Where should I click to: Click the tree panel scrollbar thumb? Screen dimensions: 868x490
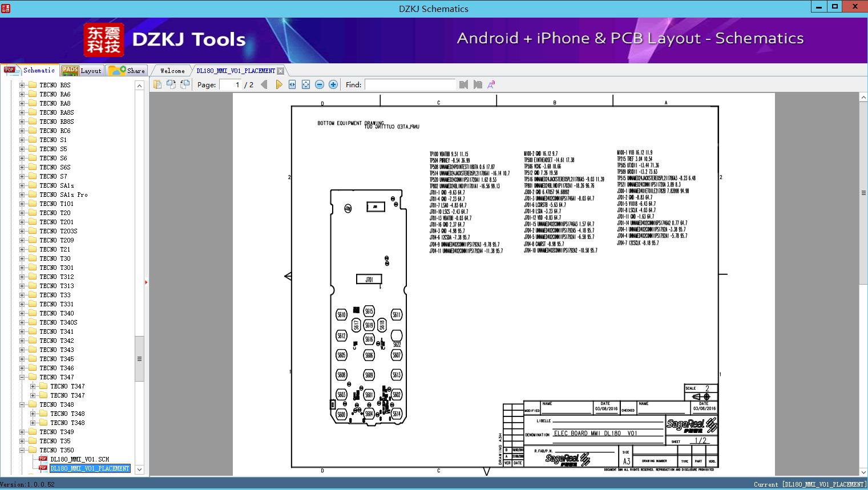pos(139,359)
